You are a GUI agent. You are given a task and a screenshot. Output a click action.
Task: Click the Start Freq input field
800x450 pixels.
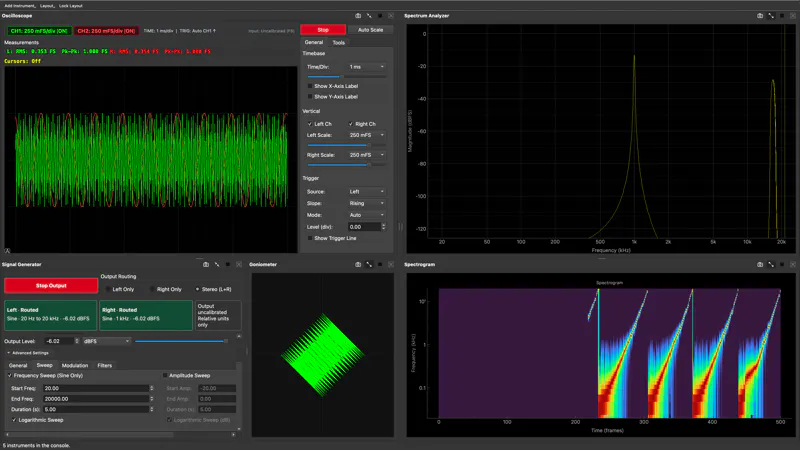tap(98, 388)
